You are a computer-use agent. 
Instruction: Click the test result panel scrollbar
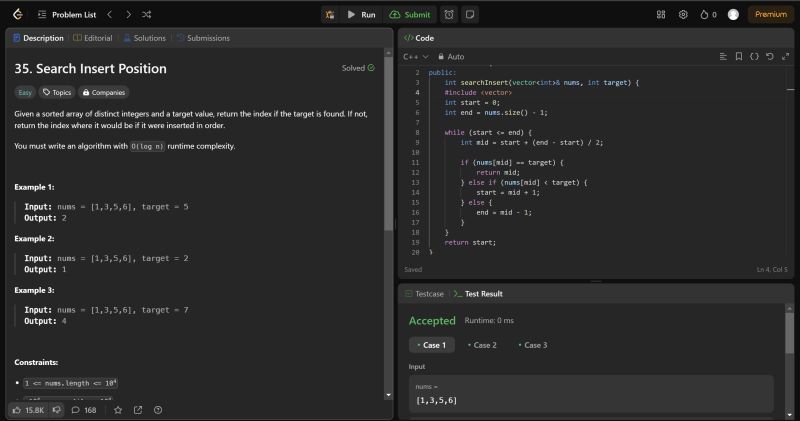pyautogui.click(x=789, y=332)
